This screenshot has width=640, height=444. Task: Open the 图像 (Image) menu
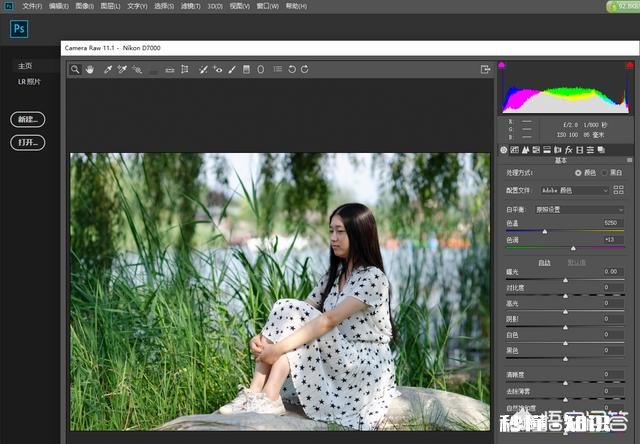point(84,6)
